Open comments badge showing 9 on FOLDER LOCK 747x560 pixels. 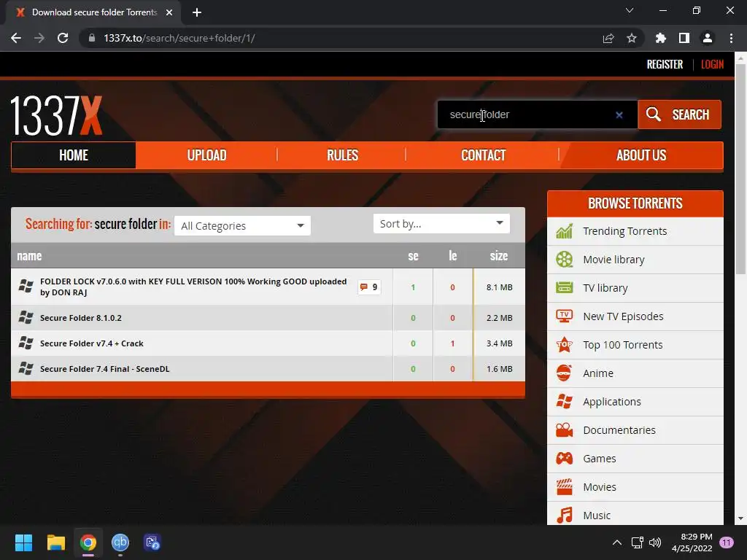(x=369, y=287)
